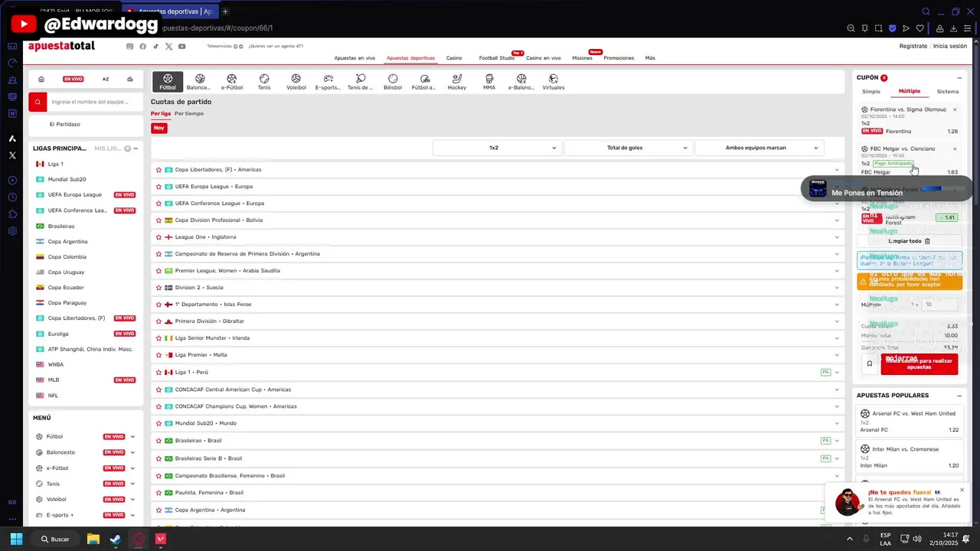Favorite the Liga 1 Perú star
This screenshot has width=980, height=551.
pyautogui.click(x=158, y=372)
